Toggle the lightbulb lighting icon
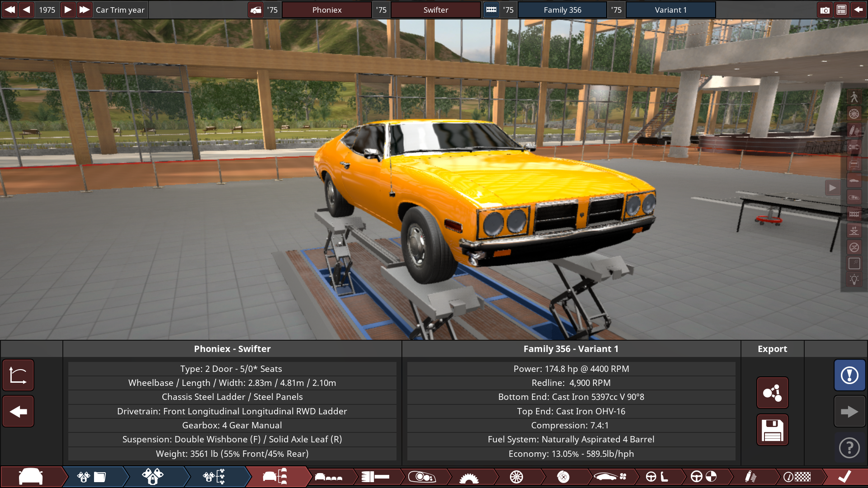Screen dimensions: 868x488 pyautogui.click(x=854, y=280)
